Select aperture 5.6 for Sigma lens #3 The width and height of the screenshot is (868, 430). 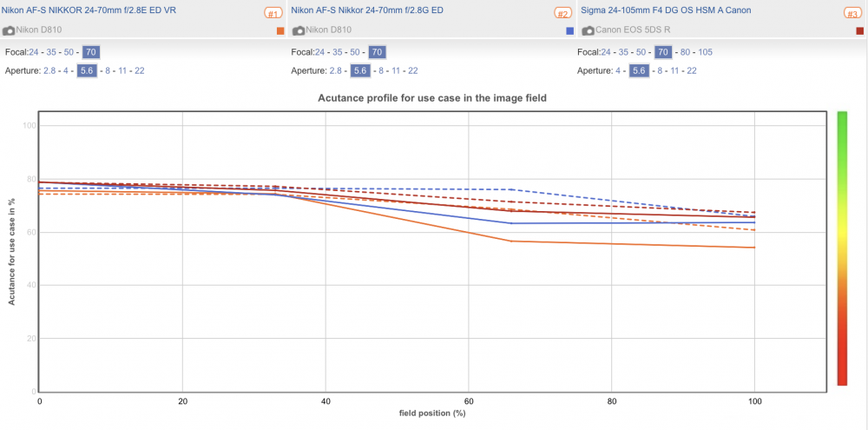tap(639, 70)
